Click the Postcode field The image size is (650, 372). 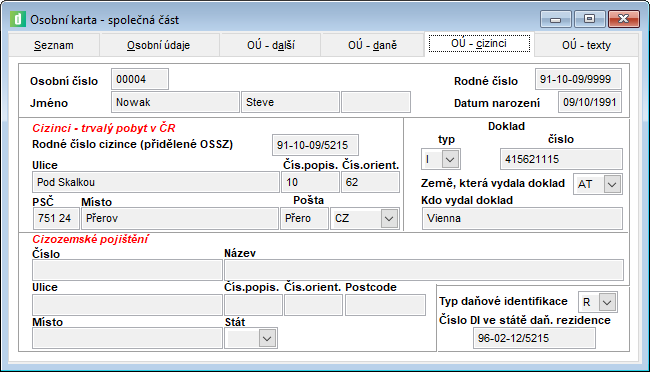pos(385,305)
